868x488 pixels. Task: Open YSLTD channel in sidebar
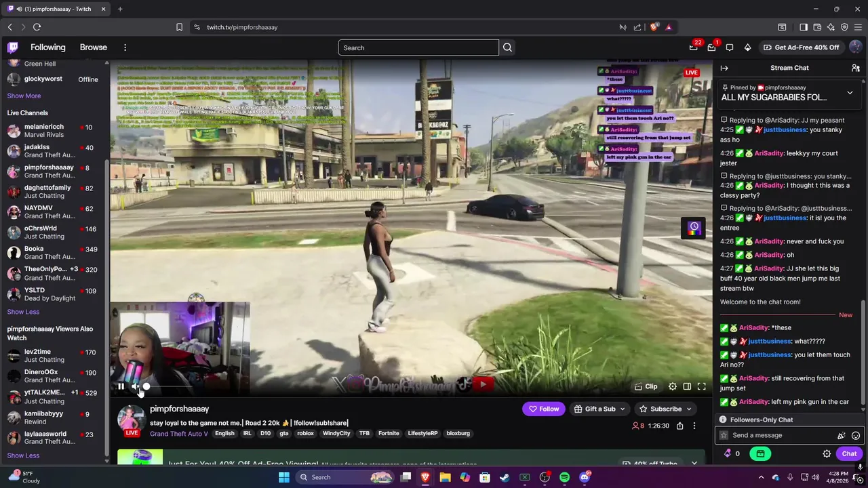[x=53, y=294]
